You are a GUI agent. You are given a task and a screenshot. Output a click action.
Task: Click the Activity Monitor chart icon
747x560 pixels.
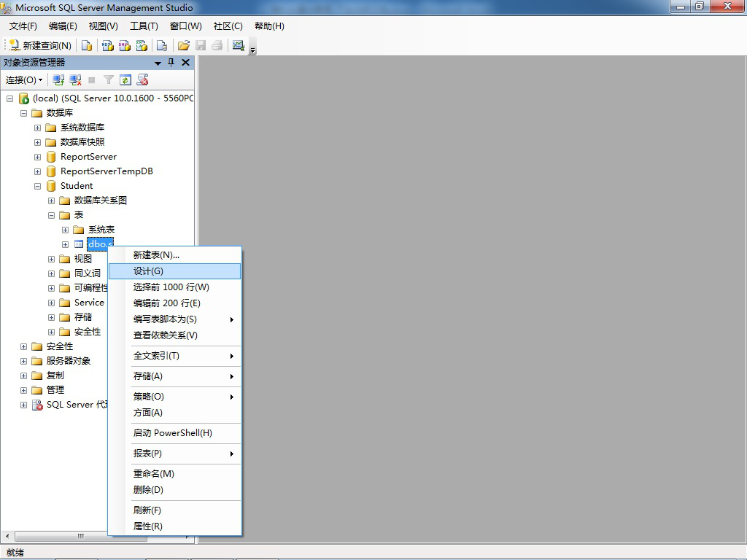coord(239,45)
